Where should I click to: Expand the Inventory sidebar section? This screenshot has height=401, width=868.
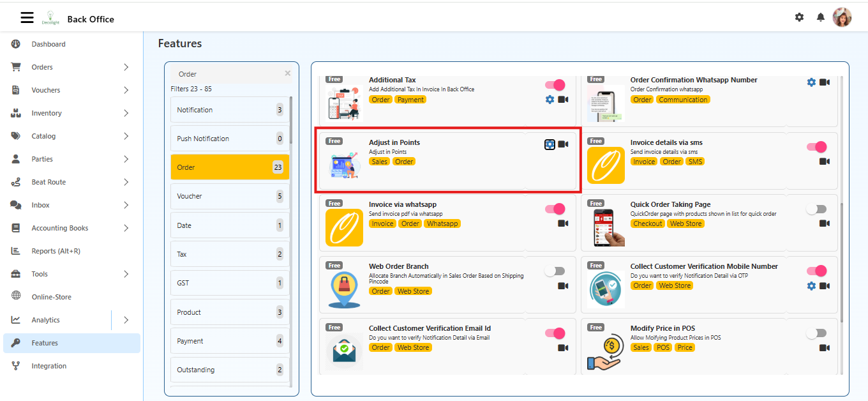tap(126, 113)
